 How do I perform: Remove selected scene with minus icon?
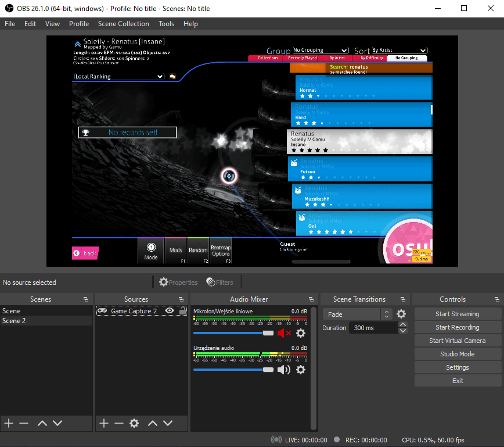(x=24, y=423)
